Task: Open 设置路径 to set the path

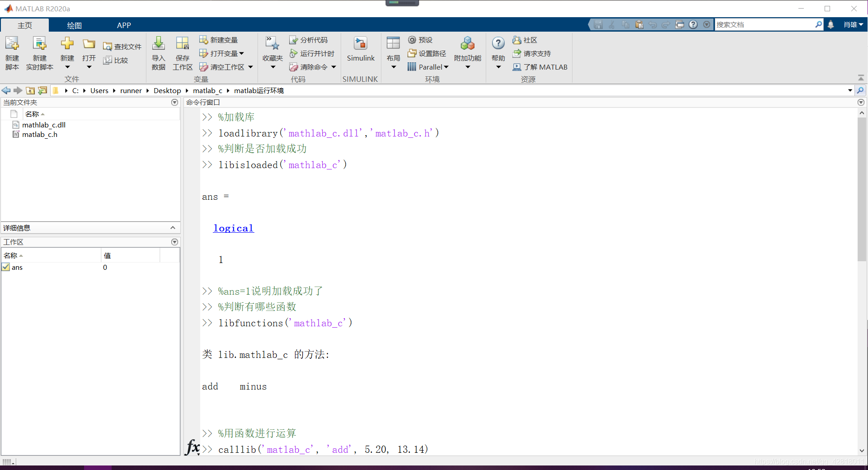Action: click(x=427, y=53)
